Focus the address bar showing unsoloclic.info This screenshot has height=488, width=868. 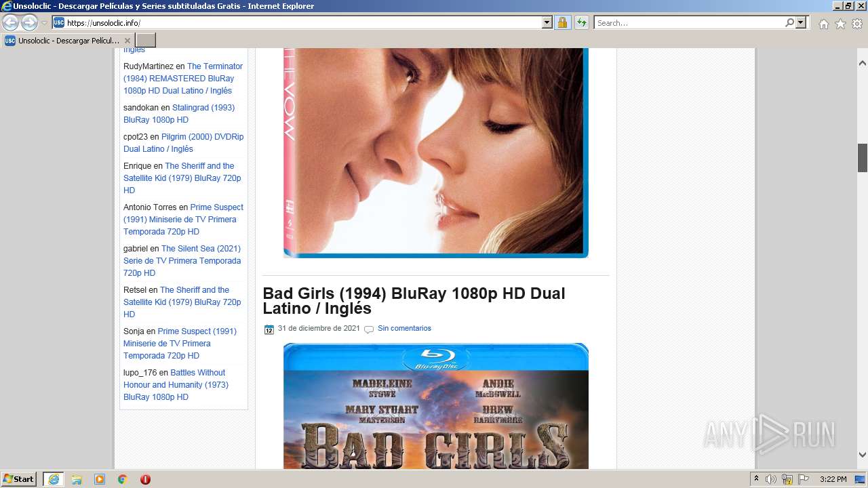click(x=303, y=23)
